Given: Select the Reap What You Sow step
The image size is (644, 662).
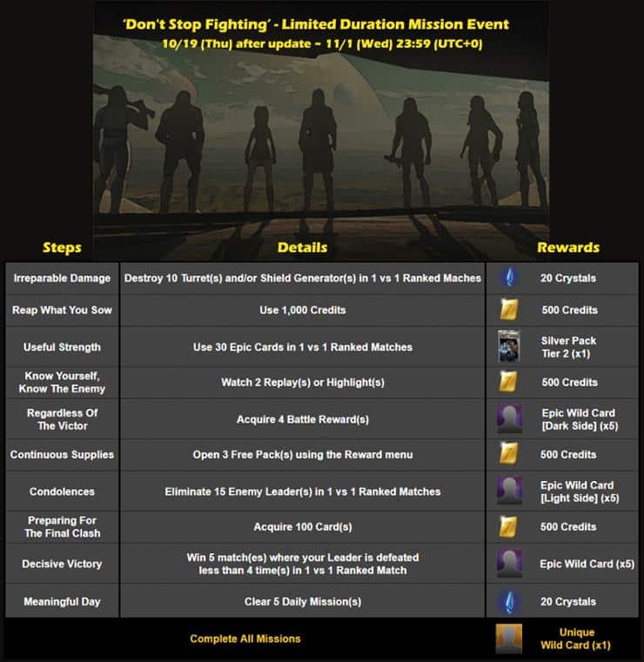Looking at the screenshot, I should (x=62, y=310).
